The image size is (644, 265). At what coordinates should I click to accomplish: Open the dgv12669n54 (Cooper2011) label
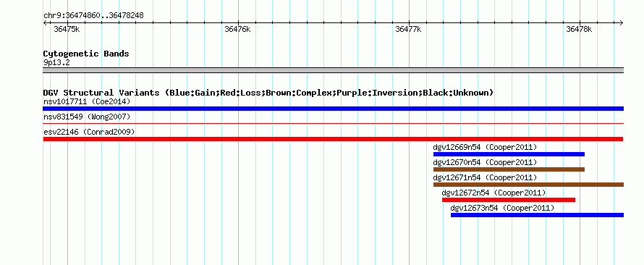click(485, 147)
